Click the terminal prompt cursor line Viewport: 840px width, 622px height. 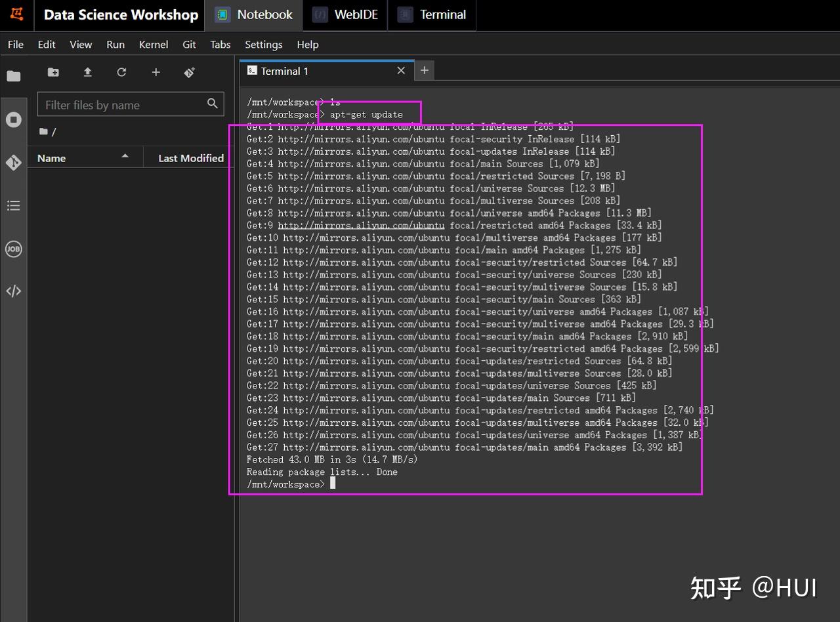click(x=291, y=484)
